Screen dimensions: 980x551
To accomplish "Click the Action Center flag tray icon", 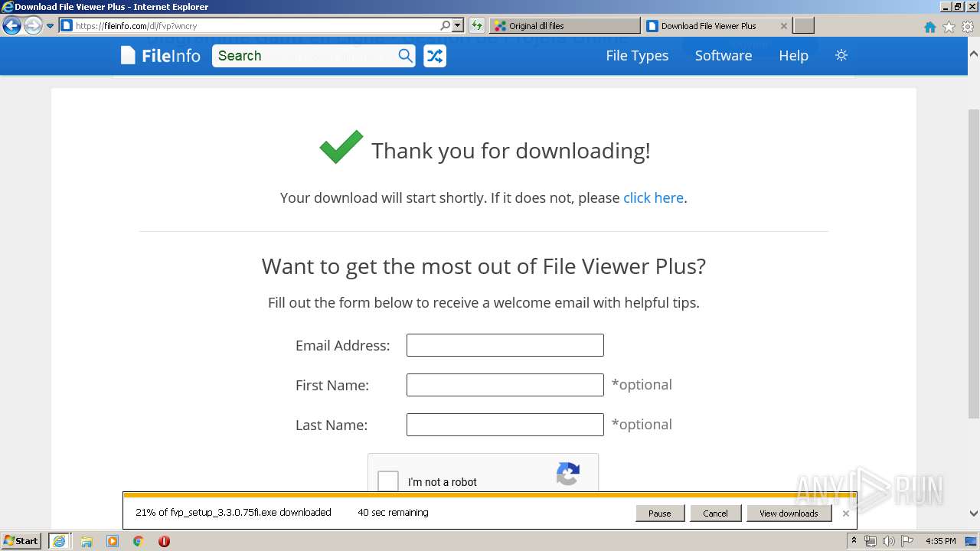I will tap(907, 541).
